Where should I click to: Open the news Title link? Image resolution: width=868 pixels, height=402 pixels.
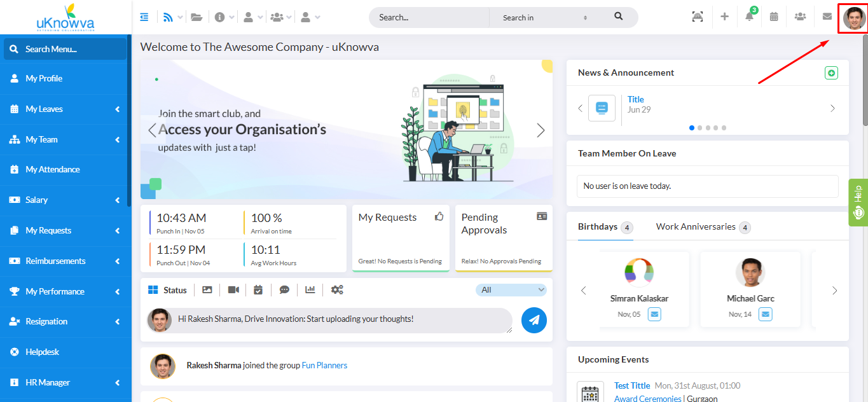point(636,99)
